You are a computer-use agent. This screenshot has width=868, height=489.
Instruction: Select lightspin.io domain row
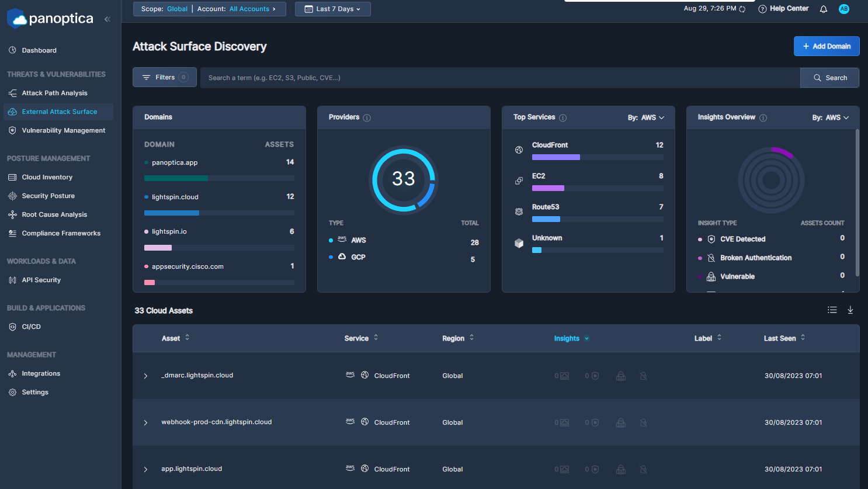219,238
